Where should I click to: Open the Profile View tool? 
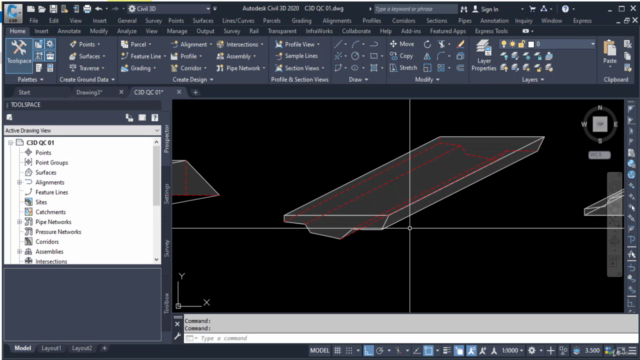[297, 44]
